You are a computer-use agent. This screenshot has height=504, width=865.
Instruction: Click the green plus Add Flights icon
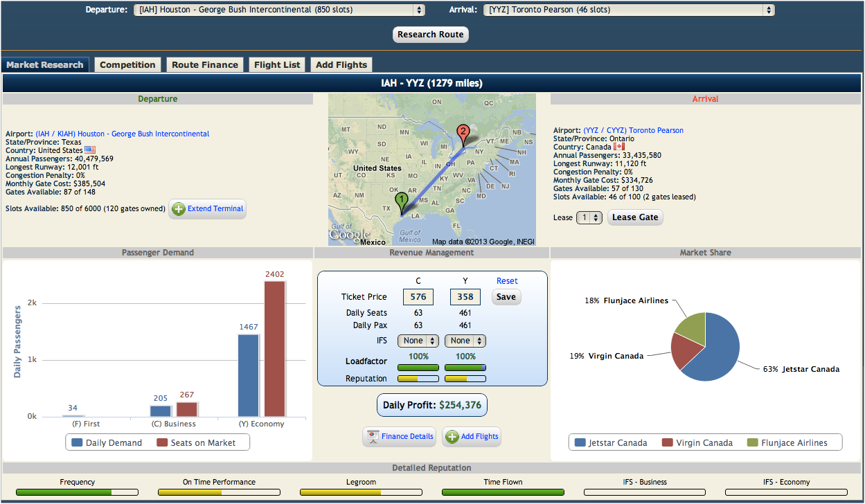tap(452, 436)
